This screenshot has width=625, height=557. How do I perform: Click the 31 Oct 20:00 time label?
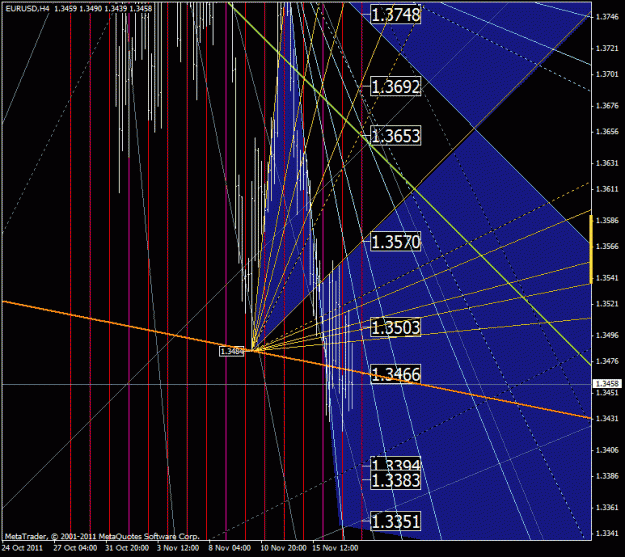coord(127,548)
